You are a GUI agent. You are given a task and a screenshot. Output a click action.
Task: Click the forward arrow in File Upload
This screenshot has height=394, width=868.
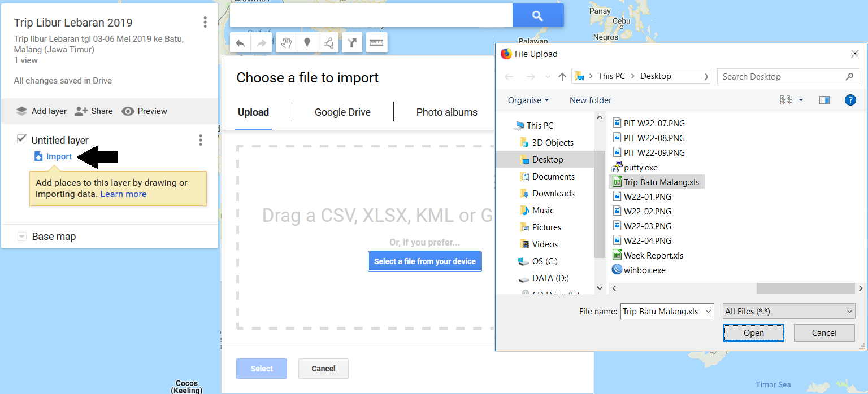click(x=530, y=77)
